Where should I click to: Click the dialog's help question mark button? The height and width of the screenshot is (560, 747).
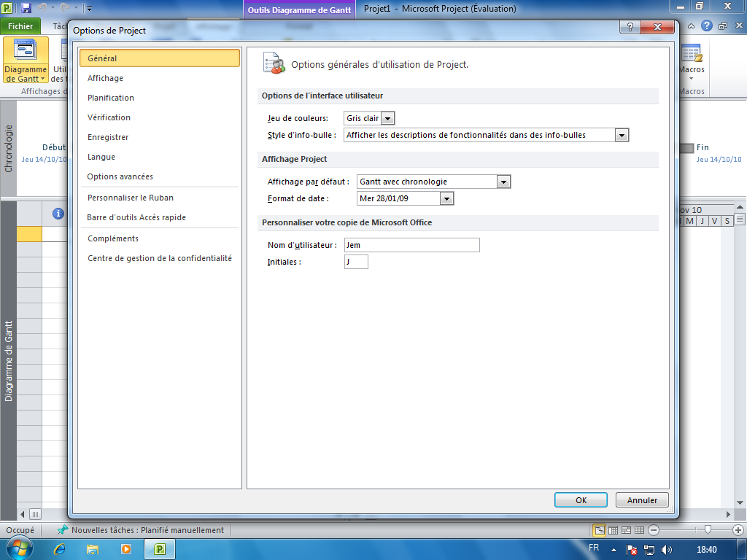(x=630, y=27)
